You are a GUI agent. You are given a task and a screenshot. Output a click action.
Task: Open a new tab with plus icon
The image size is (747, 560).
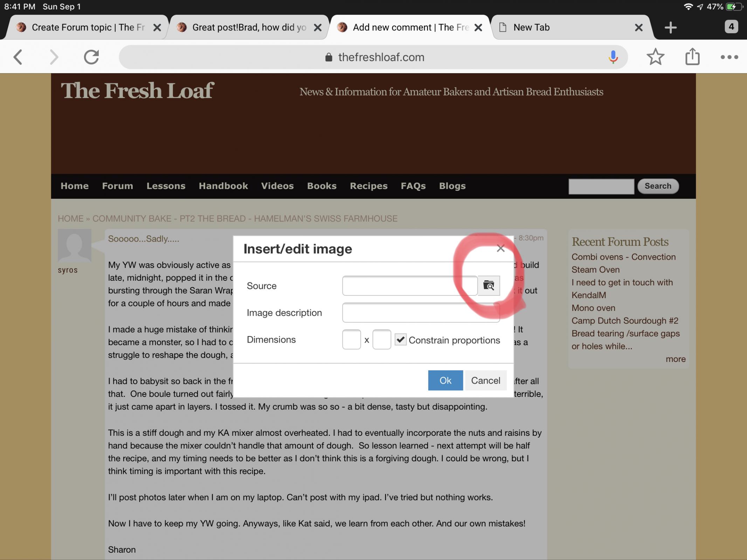pos(670,27)
